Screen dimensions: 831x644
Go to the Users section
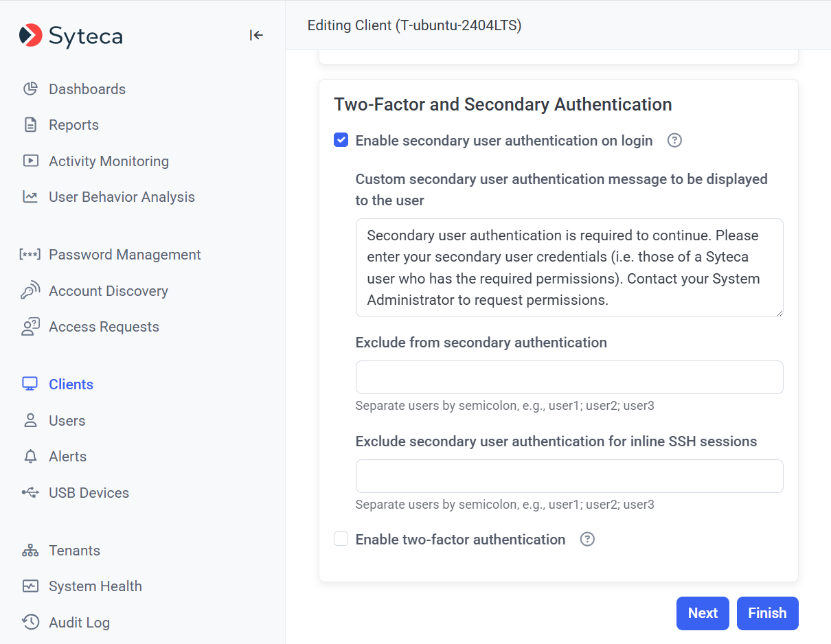click(x=67, y=421)
